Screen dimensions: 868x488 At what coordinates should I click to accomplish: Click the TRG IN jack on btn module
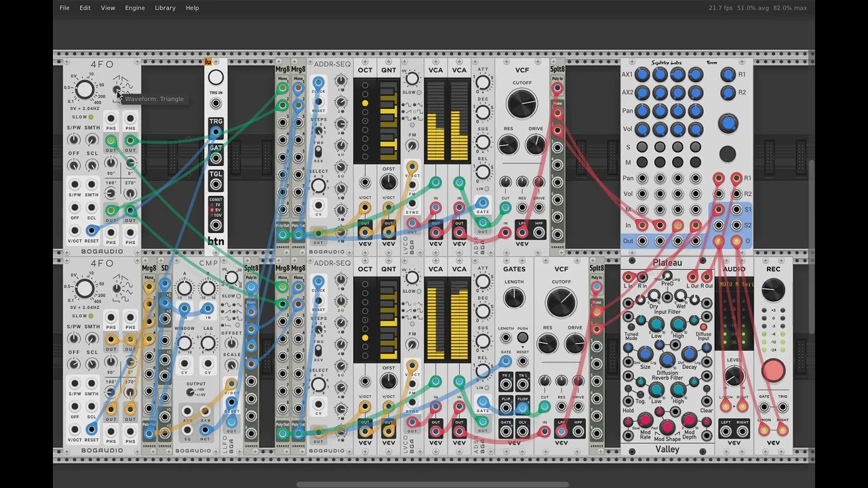point(216,104)
